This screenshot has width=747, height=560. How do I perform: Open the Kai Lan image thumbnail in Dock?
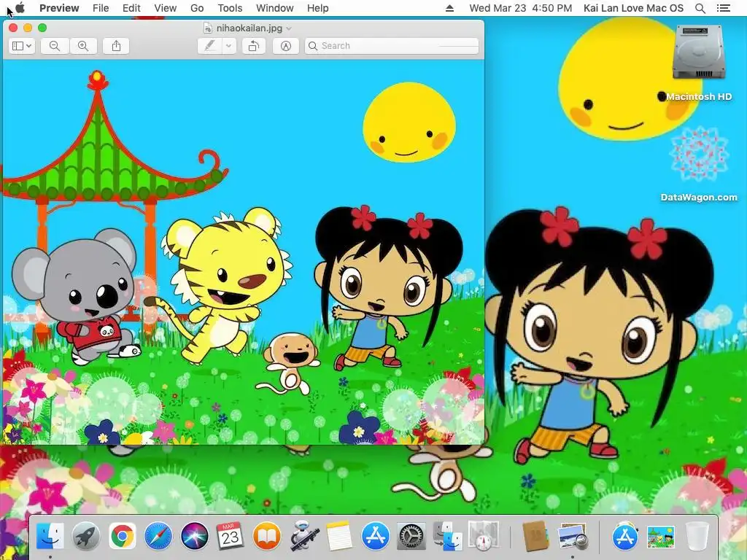click(x=661, y=537)
